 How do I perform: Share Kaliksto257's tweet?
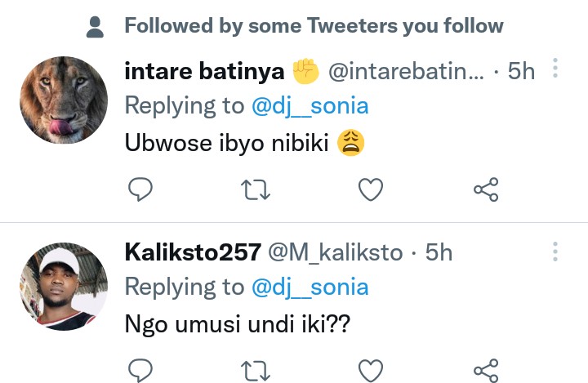click(x=486, y=370)
